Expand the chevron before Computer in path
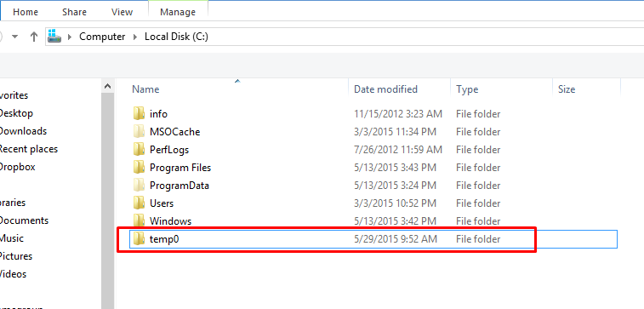Viewport: 644px width, 309px height. pos(70,37)
